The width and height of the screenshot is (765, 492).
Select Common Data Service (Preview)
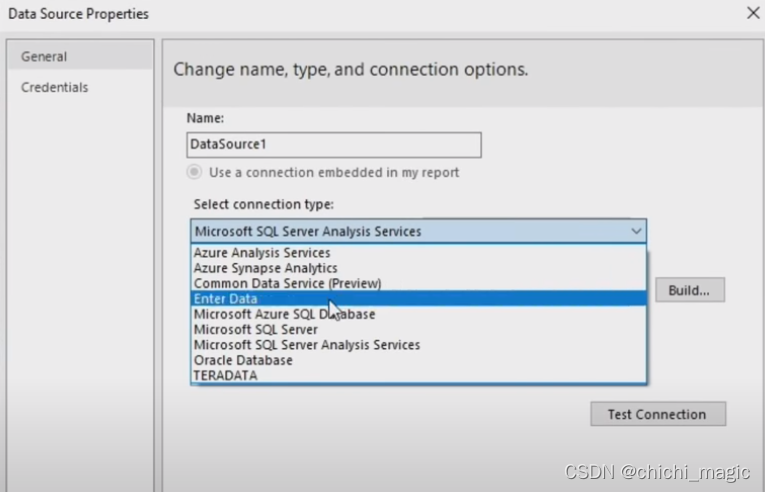click(x=418, y=284)
